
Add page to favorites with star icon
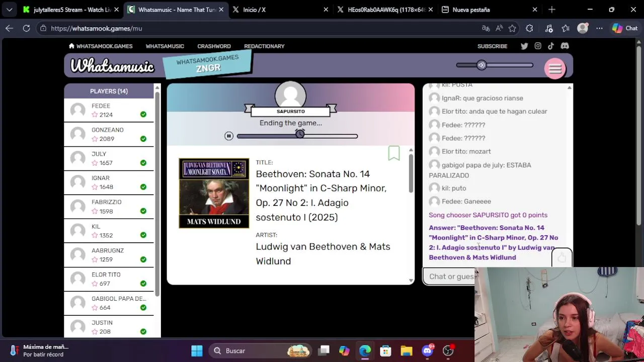pos(512,28)
